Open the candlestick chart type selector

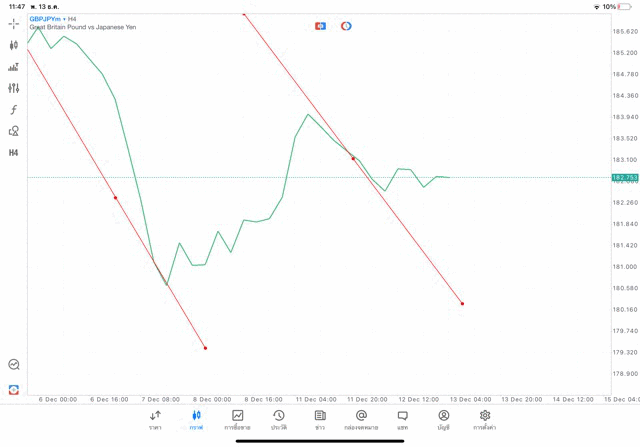pyautogui.click(x=14, y=45)
